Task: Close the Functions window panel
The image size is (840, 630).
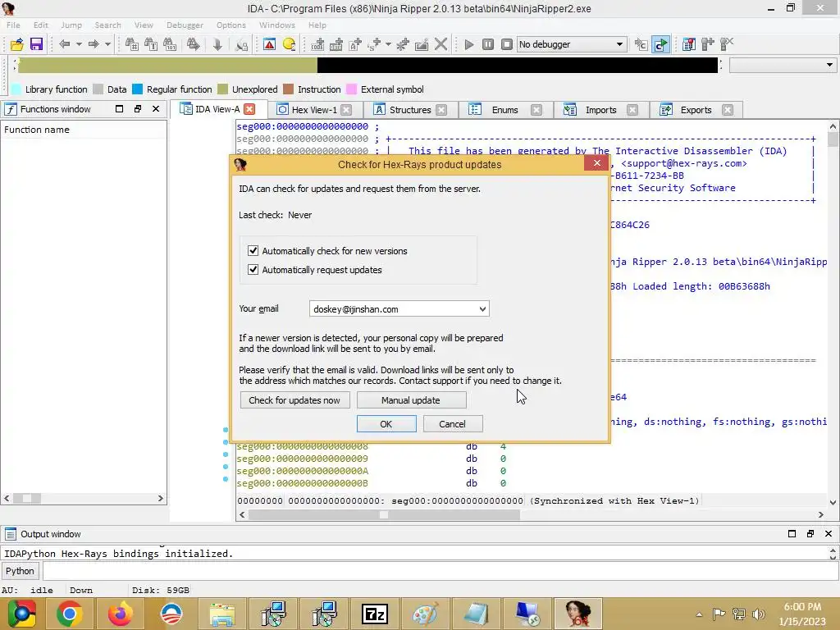Action: point(156,109)
